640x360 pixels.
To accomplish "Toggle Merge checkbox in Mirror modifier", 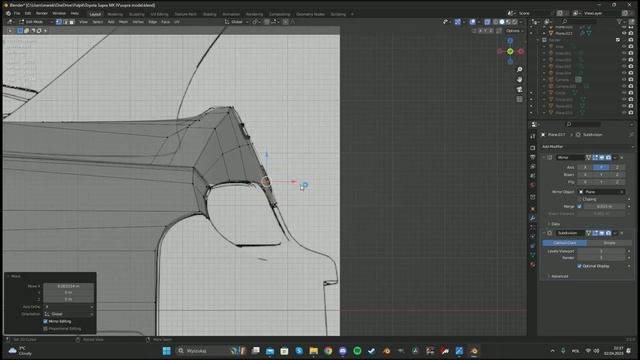I will 580,207.
